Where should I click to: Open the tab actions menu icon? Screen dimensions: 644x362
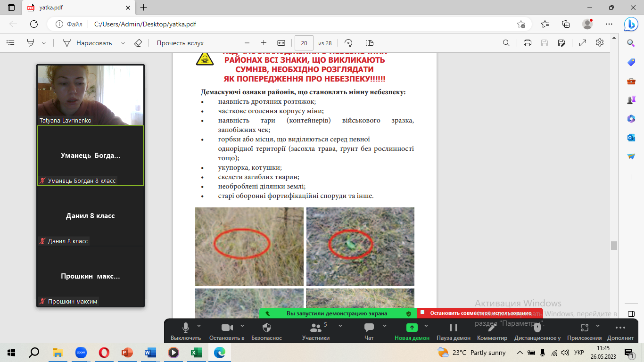pyautogui.click(x=11, y=8)
